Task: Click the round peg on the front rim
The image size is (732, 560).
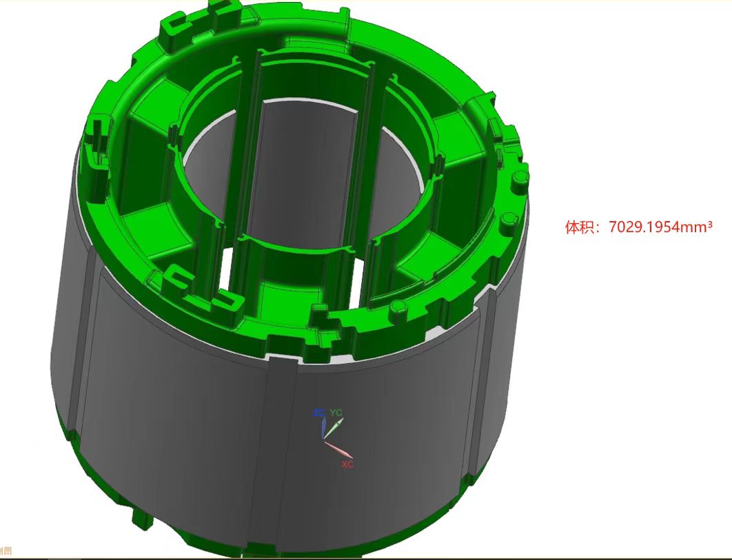Action: (x=398, y=307)
